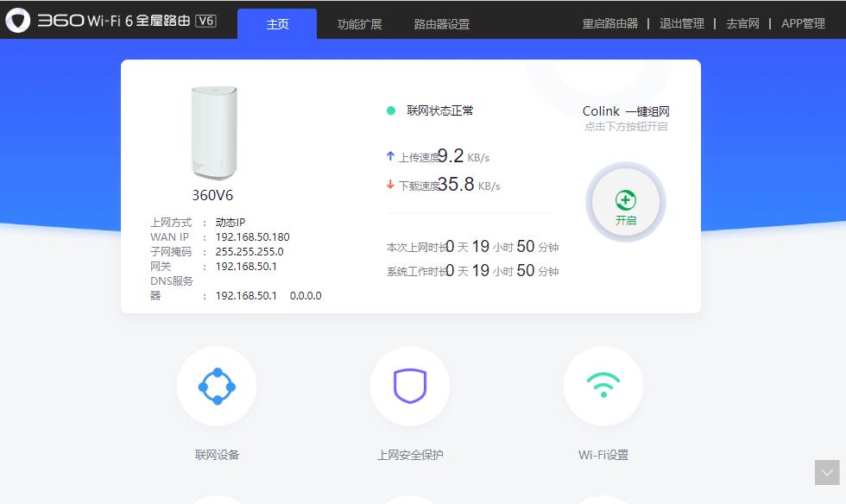Click the WAN IP address text
846x504 pixels.
[x=252, y=236]
